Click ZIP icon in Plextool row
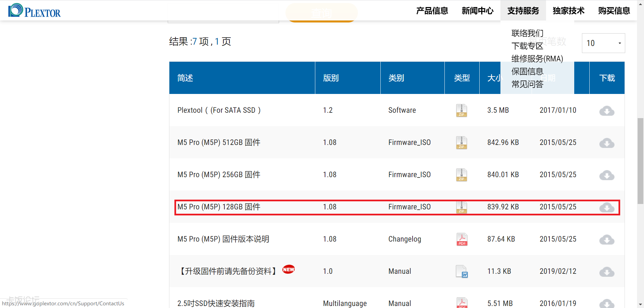Viewport: 644px width, 308px height. click(462, 110)
